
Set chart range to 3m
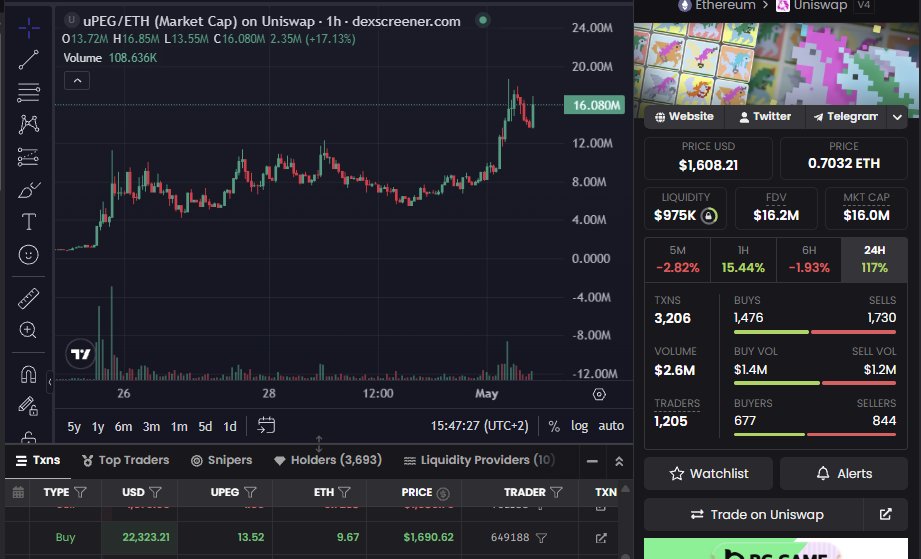[x=152, y=426]
